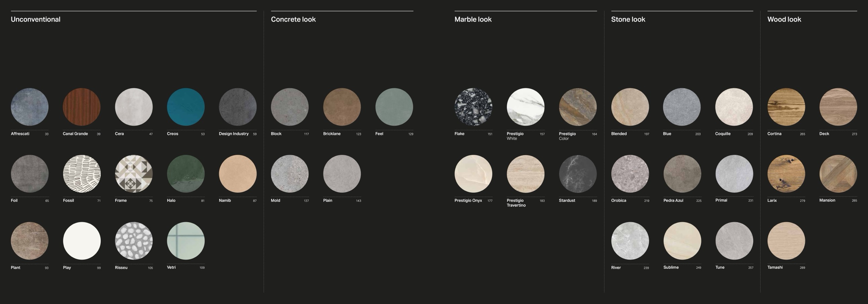Click the Stardust dark marble swatch
The image size is (868, 304).
tap(578, 174)
